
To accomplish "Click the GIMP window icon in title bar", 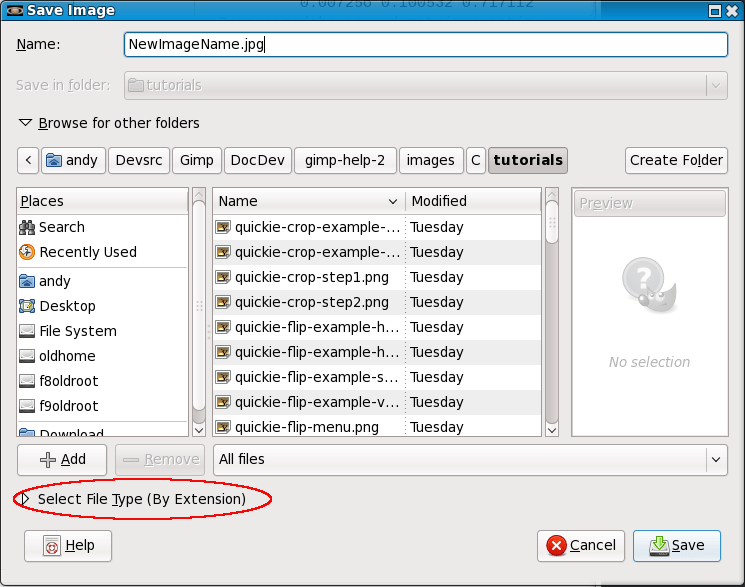I will [x=14, y=10].
